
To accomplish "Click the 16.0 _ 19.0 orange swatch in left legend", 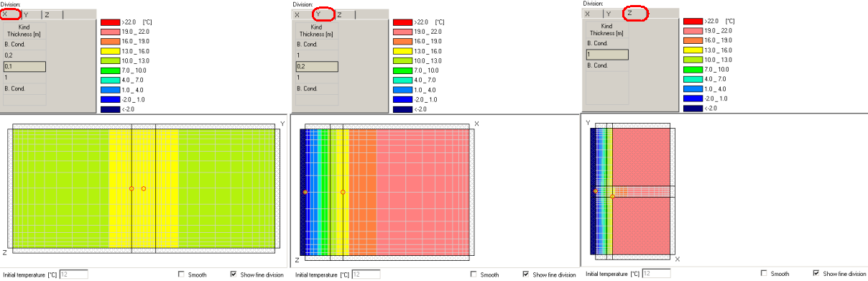I will [x=111, y=42].
